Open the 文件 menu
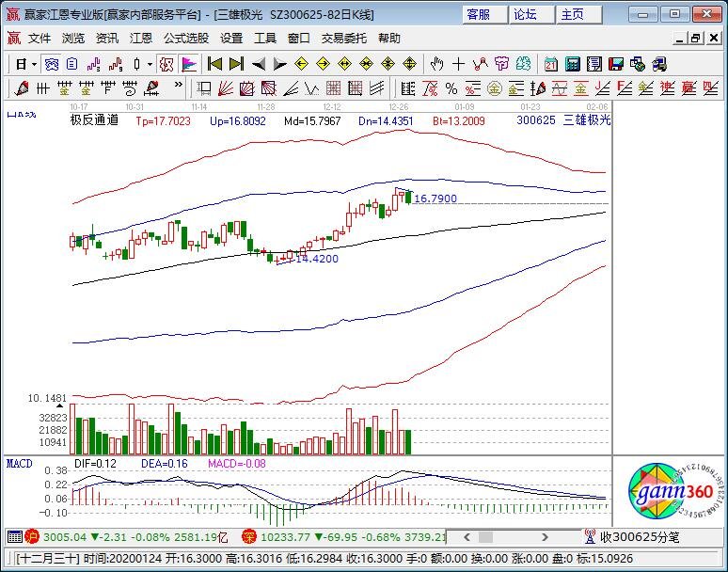728x572 pixels. pos(39,38)
